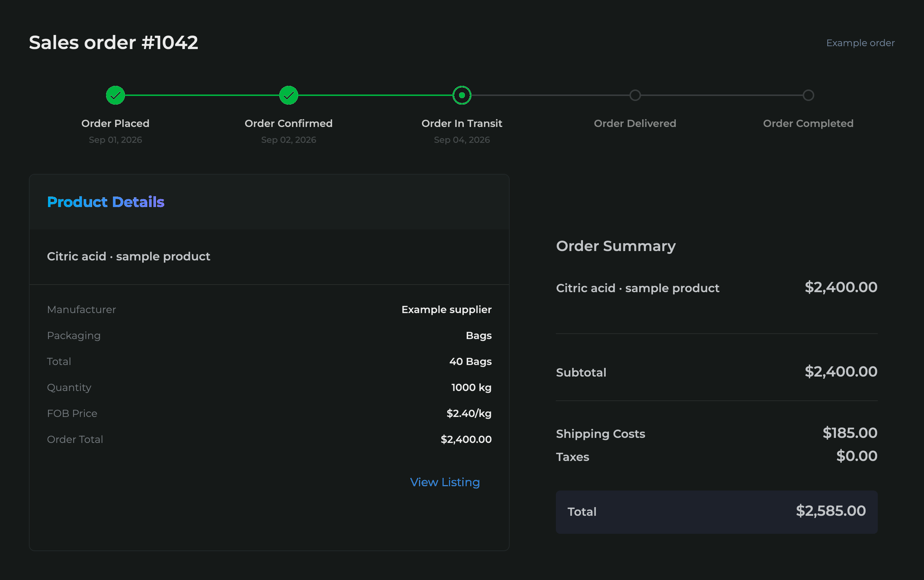Click the Order Total $2,400.00 value in Product Details

[466, 439]
